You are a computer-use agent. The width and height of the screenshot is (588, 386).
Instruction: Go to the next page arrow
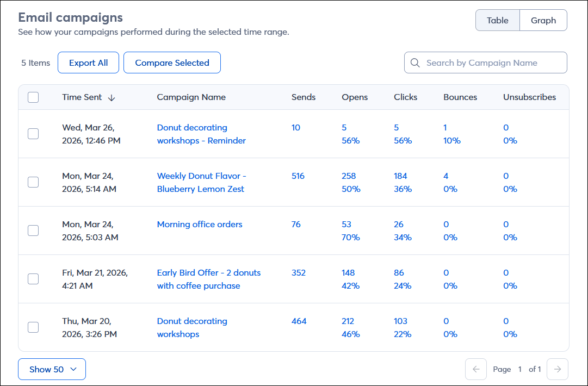pos(557,369)
